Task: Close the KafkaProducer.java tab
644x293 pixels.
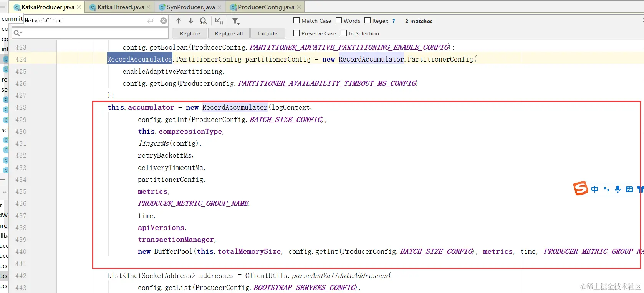Action: pos(79,7)
